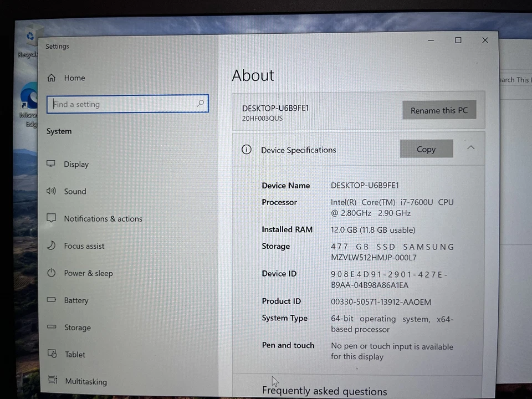Click the Rename this PC button

(439, 110)
